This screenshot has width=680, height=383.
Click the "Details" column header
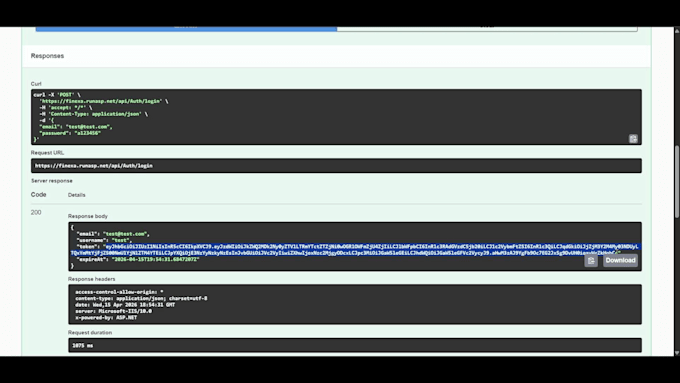(x=77, y=195)
